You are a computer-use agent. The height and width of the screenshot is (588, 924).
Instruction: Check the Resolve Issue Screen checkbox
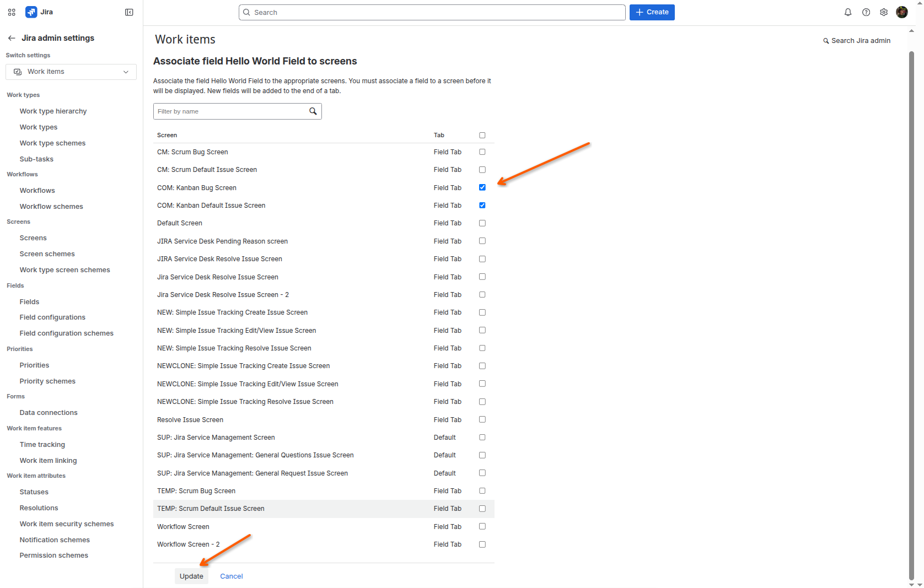(482, 419)
